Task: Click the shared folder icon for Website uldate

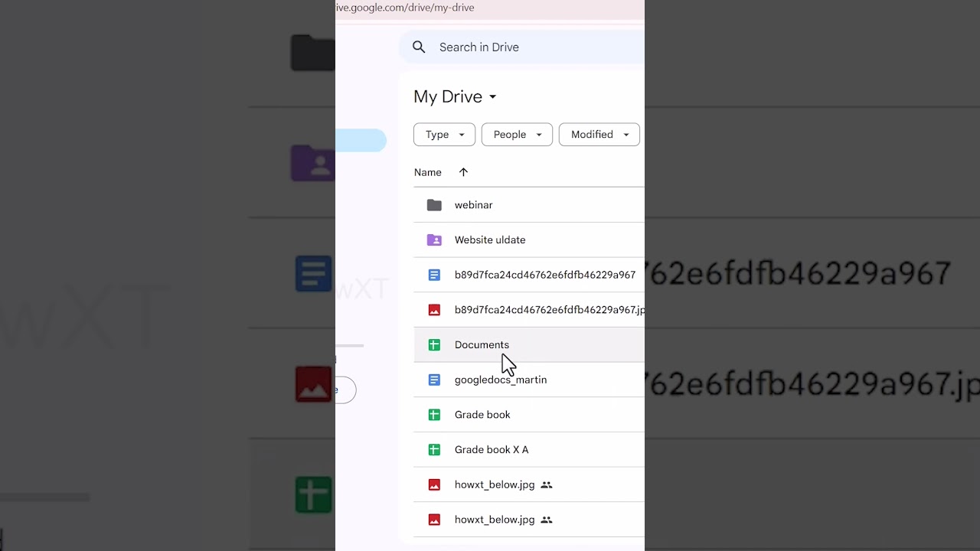Action: coord(434,240)
